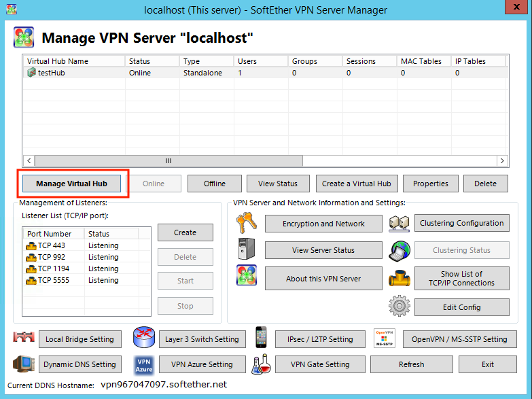Open OpenVPN / MS-SSTP Setting
Screen dimensions: 532x399
[x=460, y=339]
